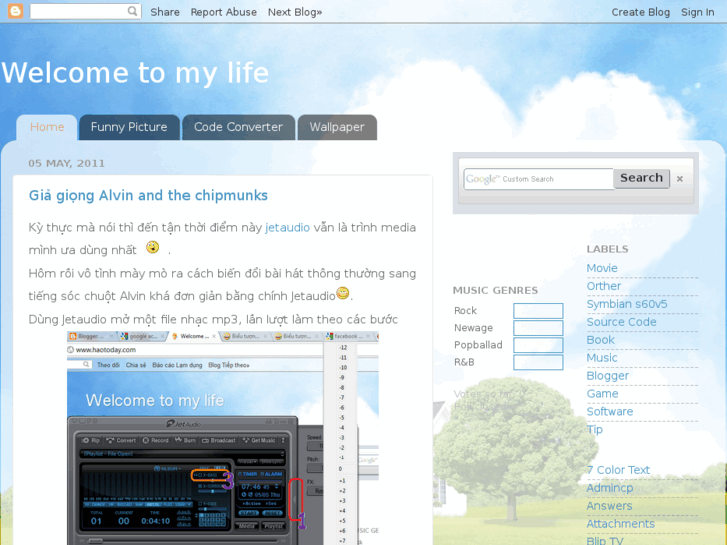Clear the custom search with the x icon

tap(680, 179)
